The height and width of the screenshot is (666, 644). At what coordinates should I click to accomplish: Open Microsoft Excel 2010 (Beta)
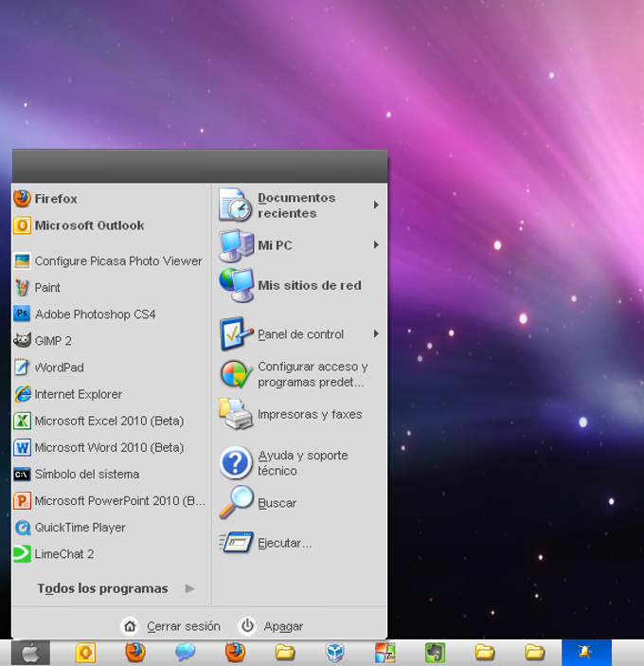click(108, 421)
